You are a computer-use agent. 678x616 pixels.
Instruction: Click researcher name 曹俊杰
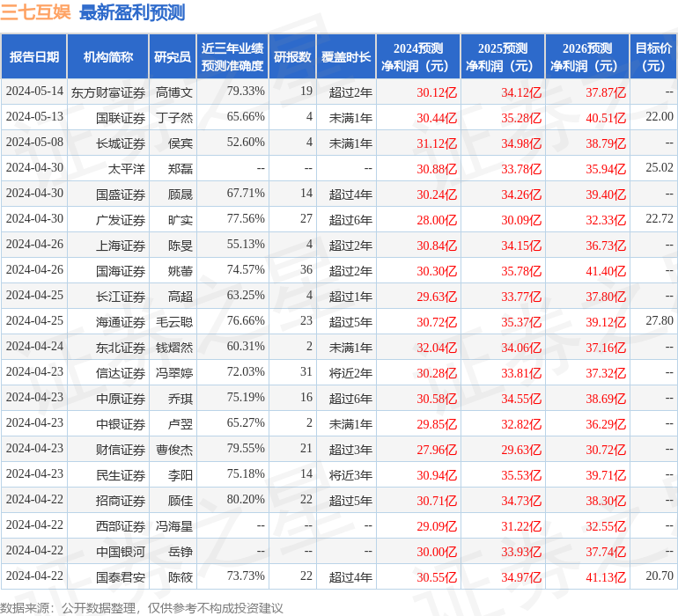coord(173,449)
